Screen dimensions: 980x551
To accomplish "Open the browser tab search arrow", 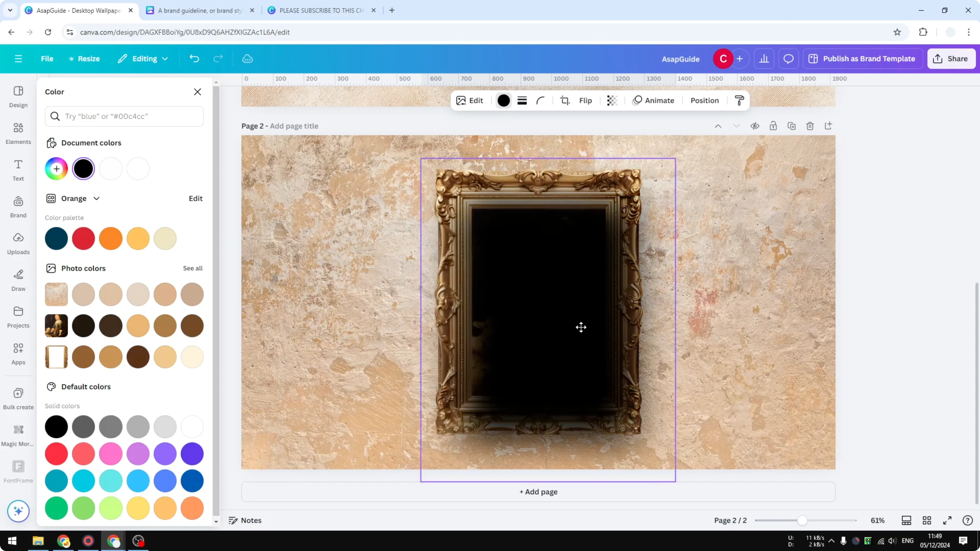I will point(10,10).
